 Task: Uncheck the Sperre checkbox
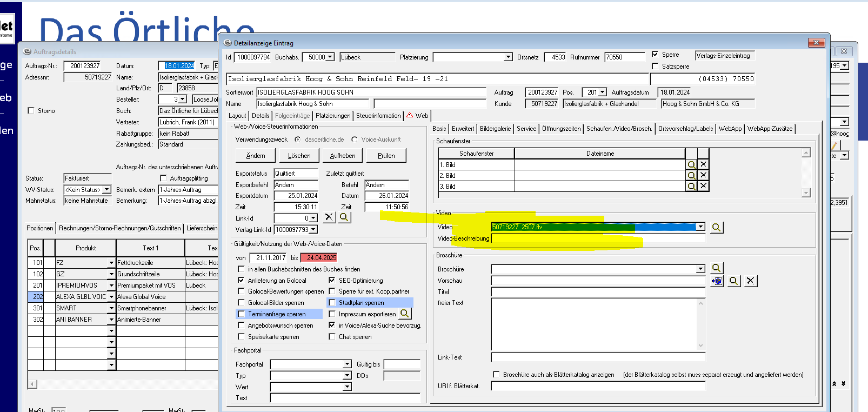(x=655, y=55)
